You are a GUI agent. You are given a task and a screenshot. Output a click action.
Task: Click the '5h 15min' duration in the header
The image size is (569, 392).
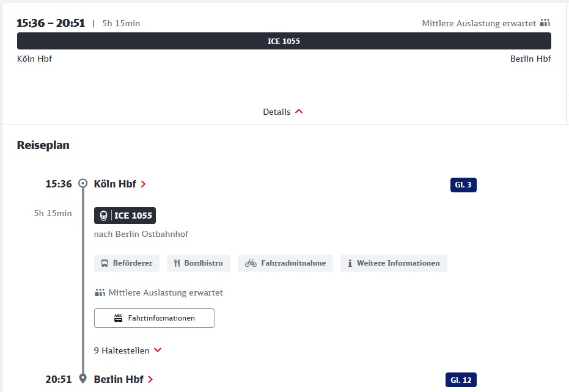pos(121,23)
